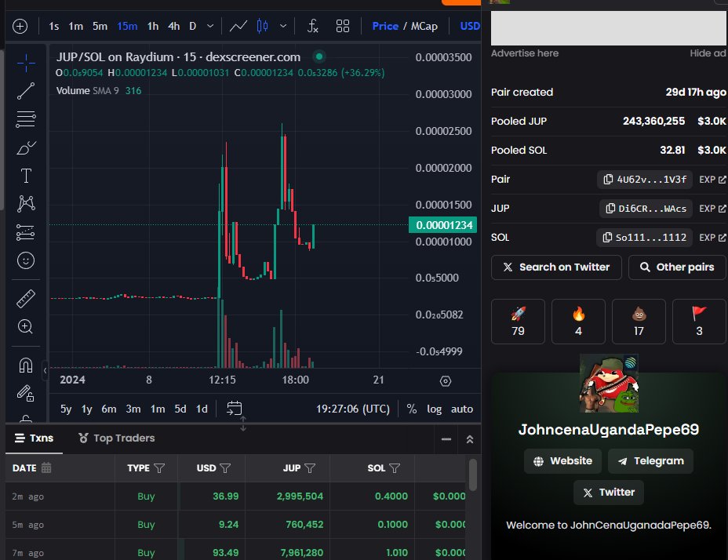Open the token Website link

(x=562, y=461)
